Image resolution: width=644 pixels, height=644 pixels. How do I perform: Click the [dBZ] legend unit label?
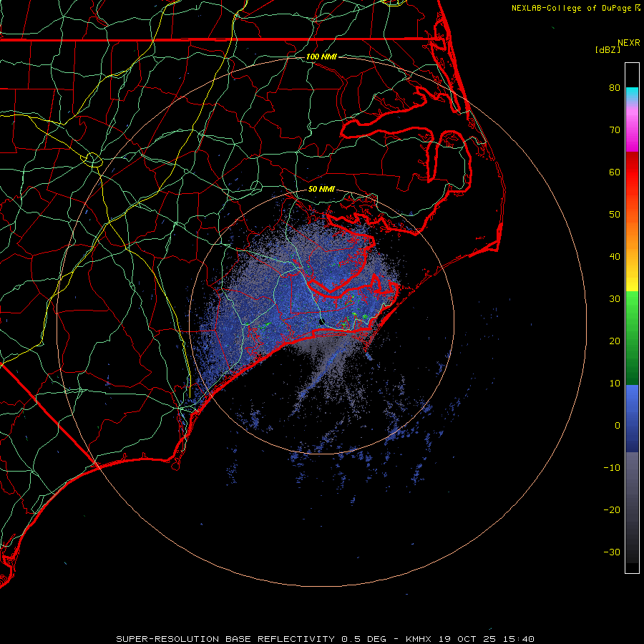pyautogui.click(x=608, y=49)
